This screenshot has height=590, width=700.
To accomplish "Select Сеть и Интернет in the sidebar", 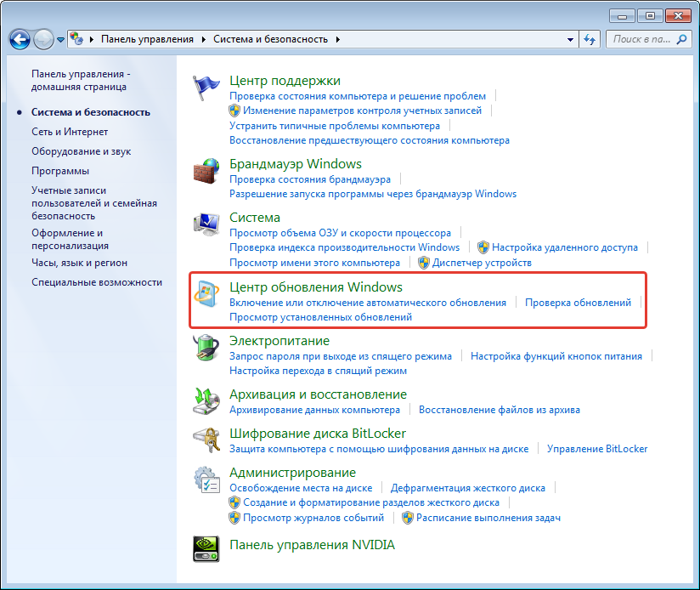I will coord(70,132).
